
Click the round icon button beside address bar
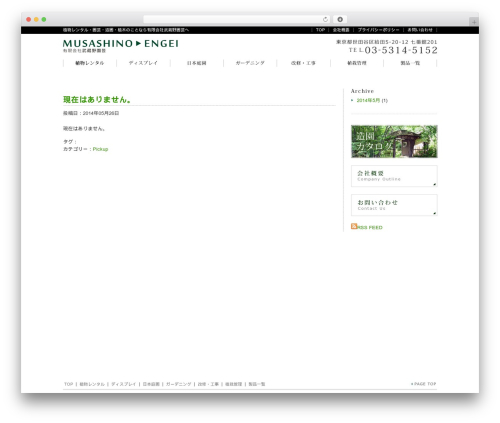[x=340, y=19]
